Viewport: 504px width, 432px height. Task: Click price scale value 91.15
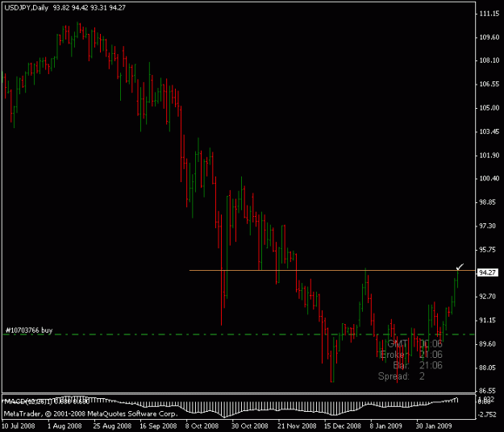tap(488, 320)
